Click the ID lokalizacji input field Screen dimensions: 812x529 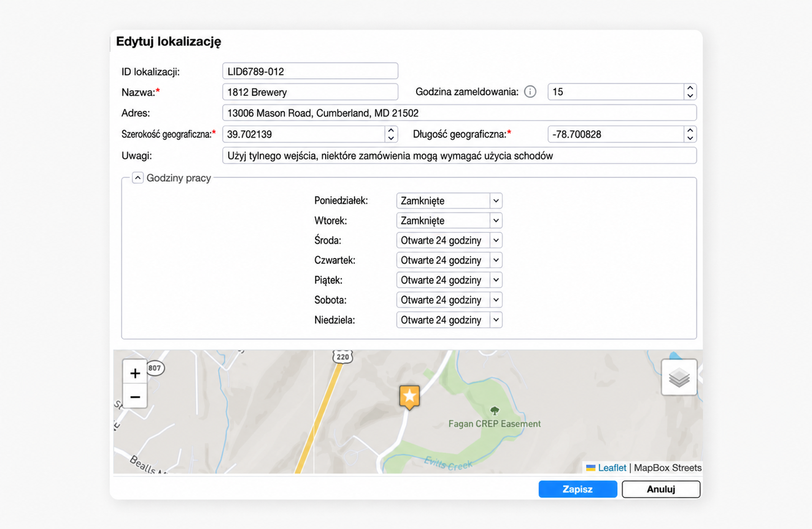point(310,71)
